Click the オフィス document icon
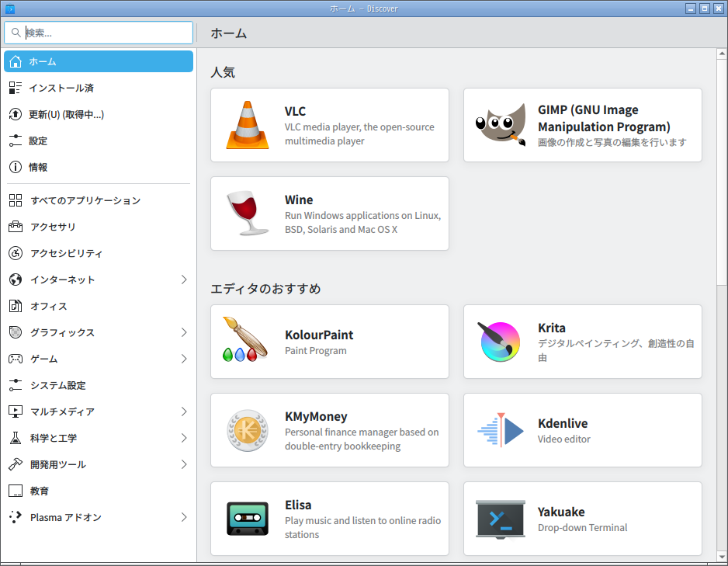Image resolution: width=728 pixels, height=566 pixels. click(x=16, y=306)
